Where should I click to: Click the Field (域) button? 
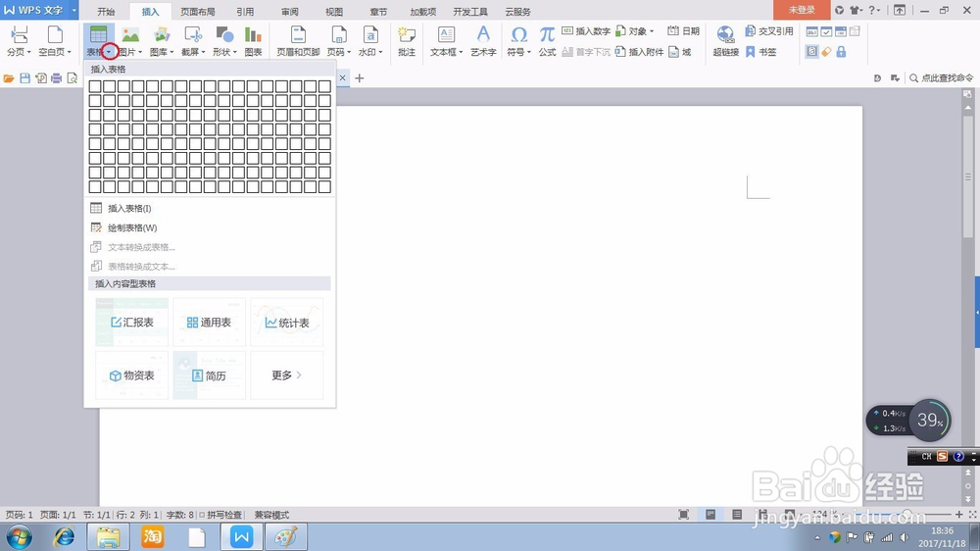[x=680, y=52]
